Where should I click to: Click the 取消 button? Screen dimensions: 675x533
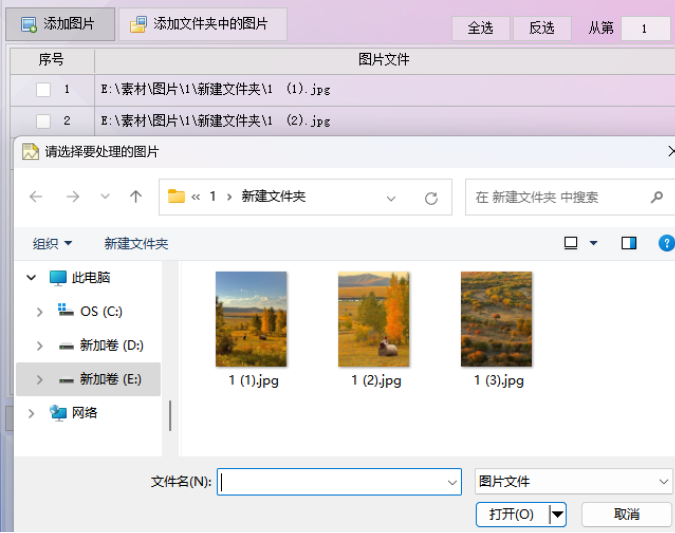pyautogui.click(x=626, y=514)
